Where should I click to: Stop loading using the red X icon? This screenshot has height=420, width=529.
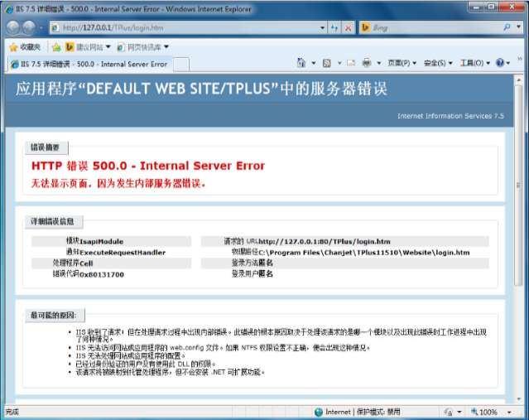tap(348, 27)
